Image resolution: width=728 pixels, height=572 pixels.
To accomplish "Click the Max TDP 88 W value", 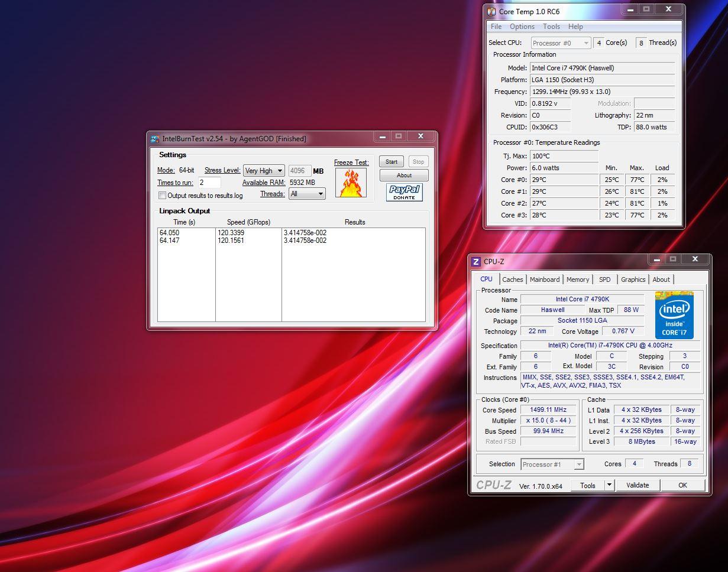I will point(631,310).
